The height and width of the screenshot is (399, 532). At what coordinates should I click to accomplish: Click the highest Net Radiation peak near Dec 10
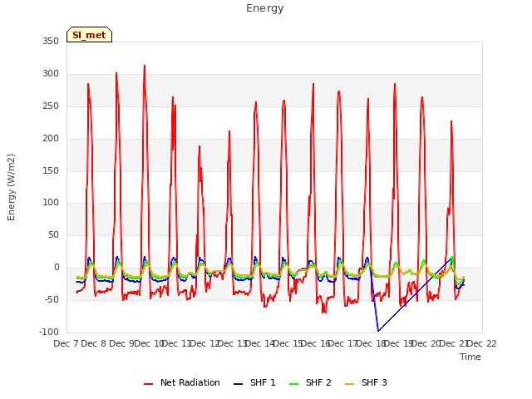point(145,66)
